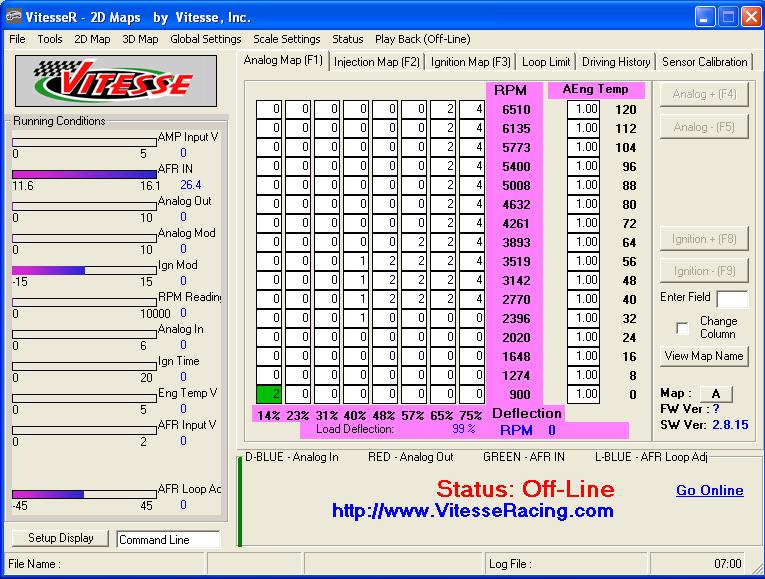The image size is (765, 579).
Task: Open Global Settings menu
Action: [206, 39]
